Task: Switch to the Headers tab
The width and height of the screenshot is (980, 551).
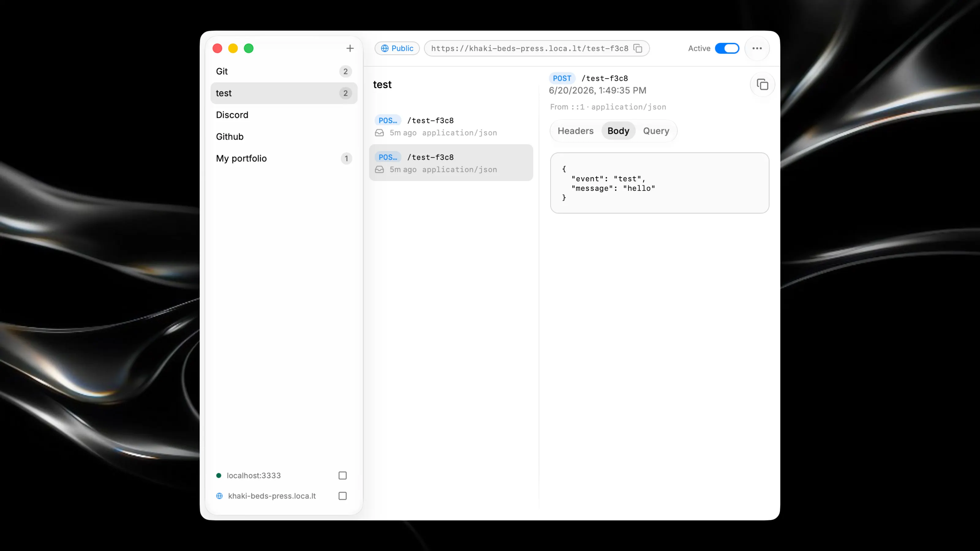Action: pos(575,131)
